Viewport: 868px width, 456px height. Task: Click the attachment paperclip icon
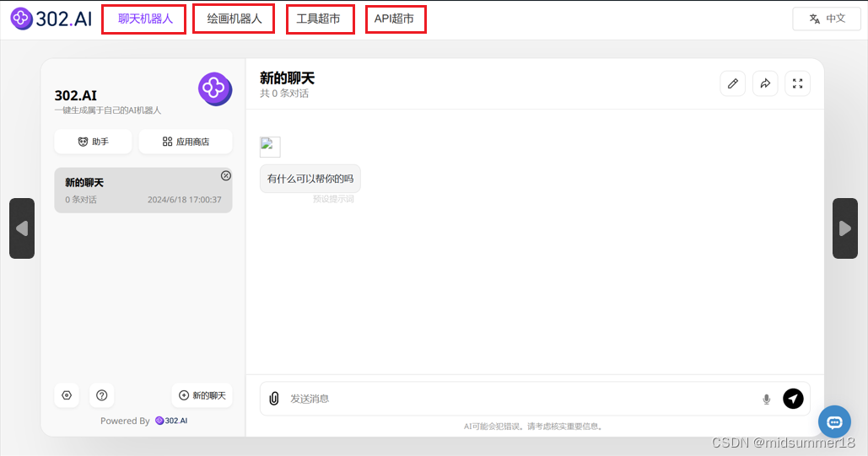(274, 399)
